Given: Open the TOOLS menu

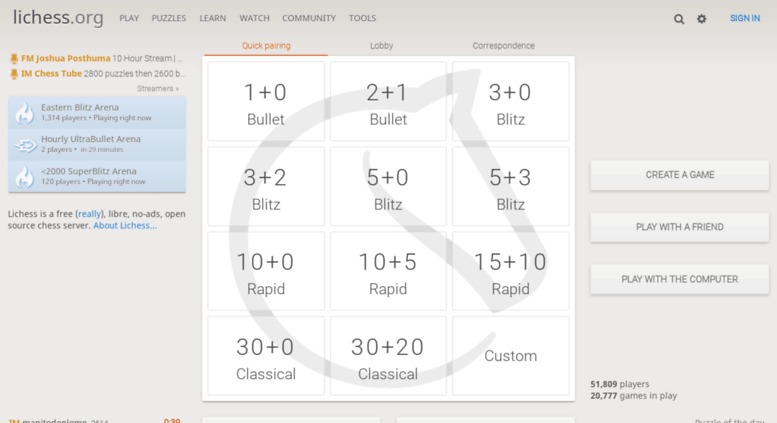Looking at the screenshot, I should pyautogui.click(x=362, y=18).
